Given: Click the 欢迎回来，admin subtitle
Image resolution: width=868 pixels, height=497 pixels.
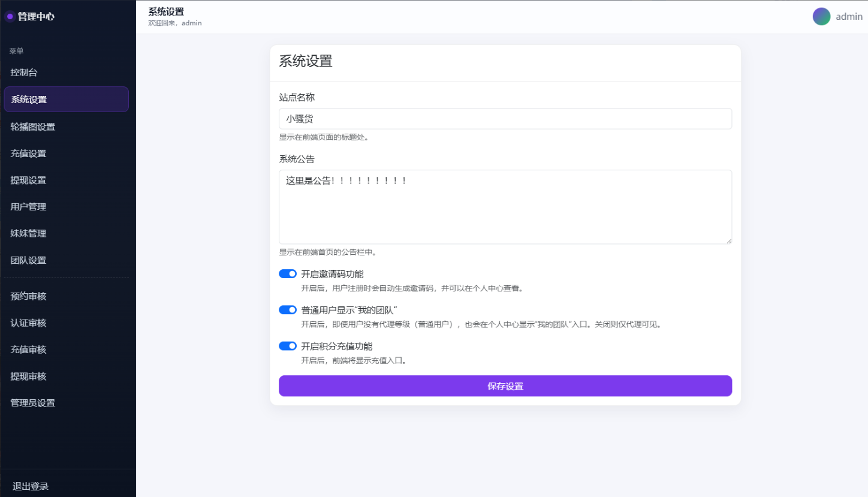Looking at the screenshot, I should [x=175, y=23].
